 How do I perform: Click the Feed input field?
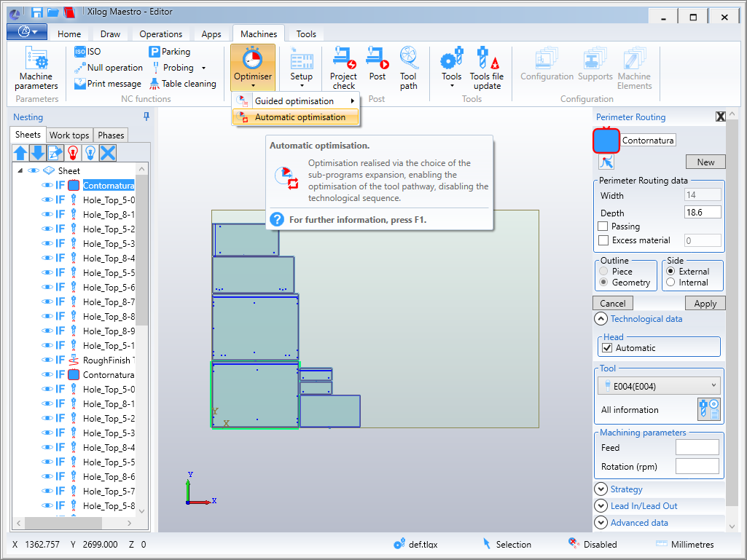coord(697,448)
